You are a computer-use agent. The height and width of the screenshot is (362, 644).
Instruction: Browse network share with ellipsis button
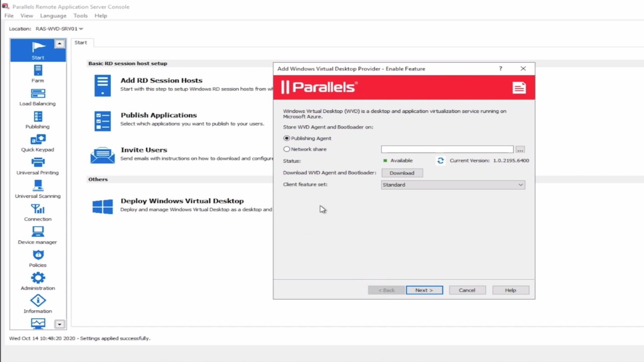520,150
